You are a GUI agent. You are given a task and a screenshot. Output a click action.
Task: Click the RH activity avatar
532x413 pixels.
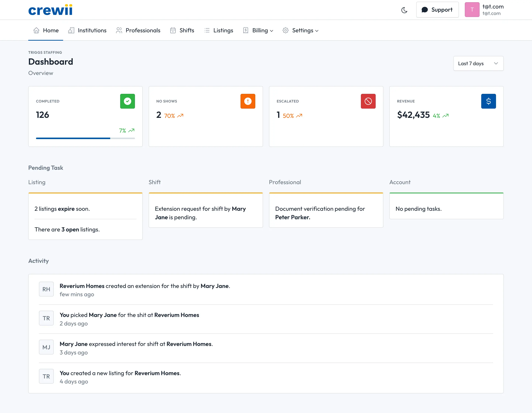(x=46, y=289)
